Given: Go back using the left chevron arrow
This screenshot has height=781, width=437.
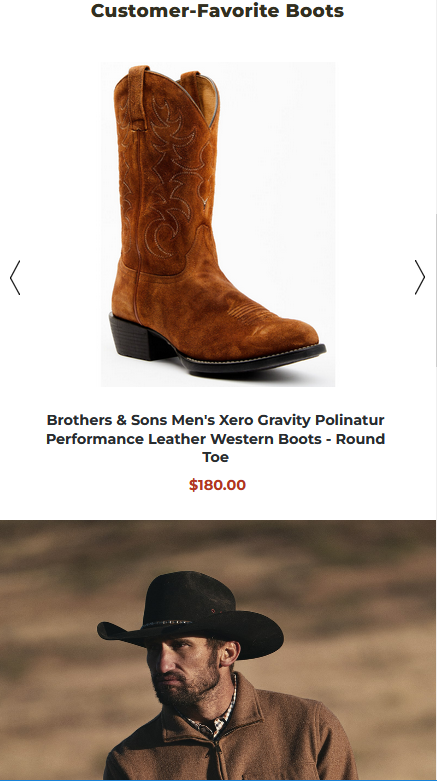Looking at the screenshot, I should coord(15,277).
